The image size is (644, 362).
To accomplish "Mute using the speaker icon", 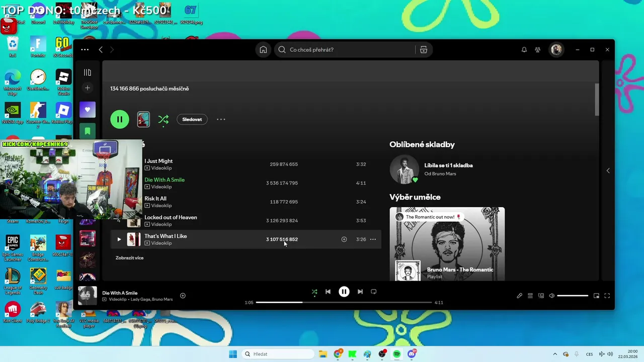I will tap(552, 296).
